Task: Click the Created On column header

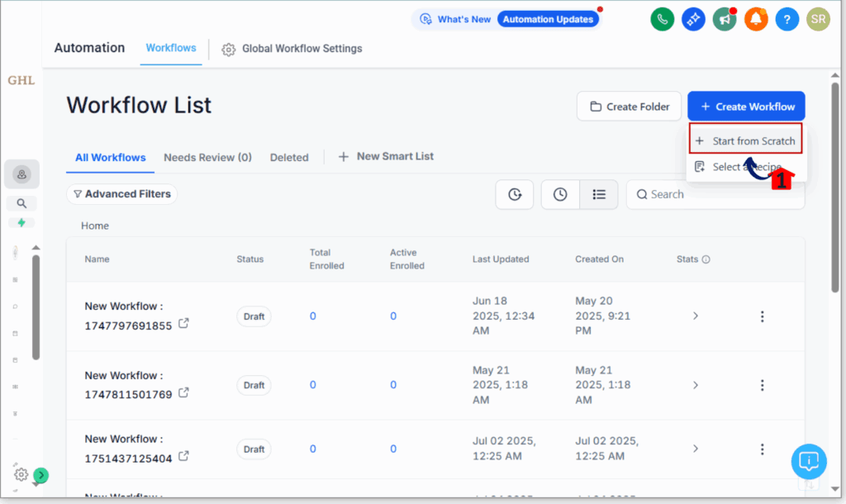Action: point(599,259)
